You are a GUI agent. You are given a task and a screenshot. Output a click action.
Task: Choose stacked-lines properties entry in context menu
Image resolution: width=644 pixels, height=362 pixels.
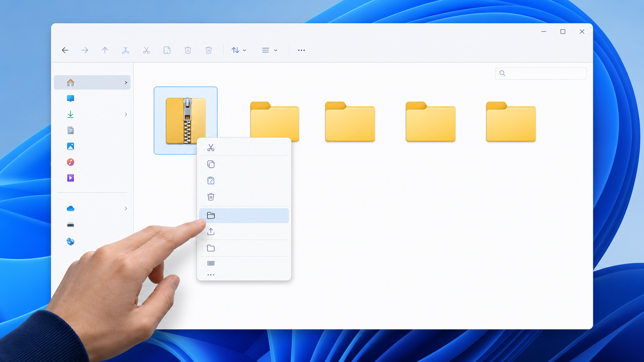pos(244,263)
